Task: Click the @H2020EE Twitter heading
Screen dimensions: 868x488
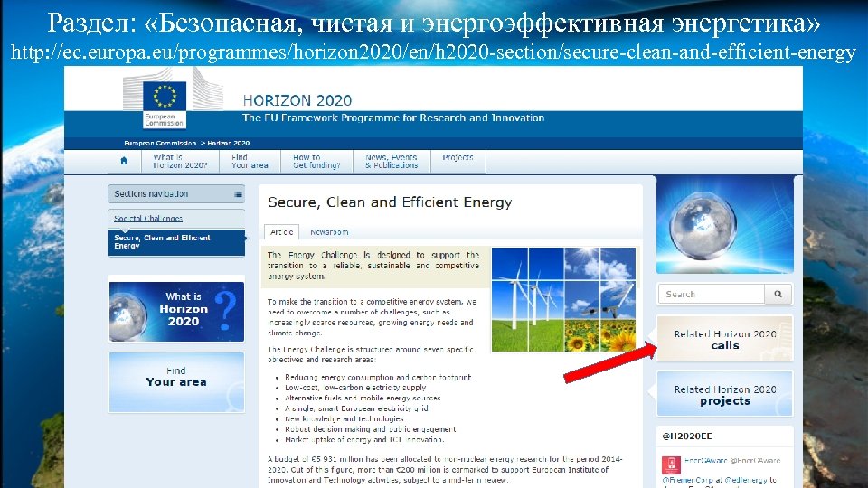Action: (687, 436)
